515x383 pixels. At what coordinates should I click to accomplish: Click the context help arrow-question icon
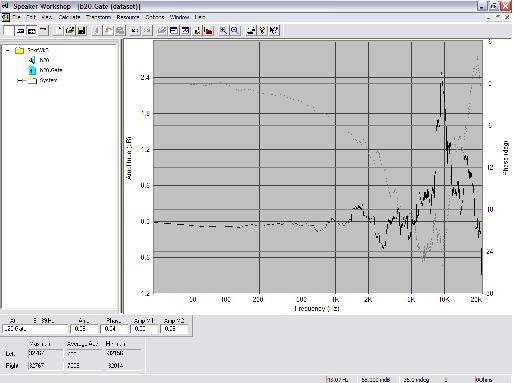274,31
